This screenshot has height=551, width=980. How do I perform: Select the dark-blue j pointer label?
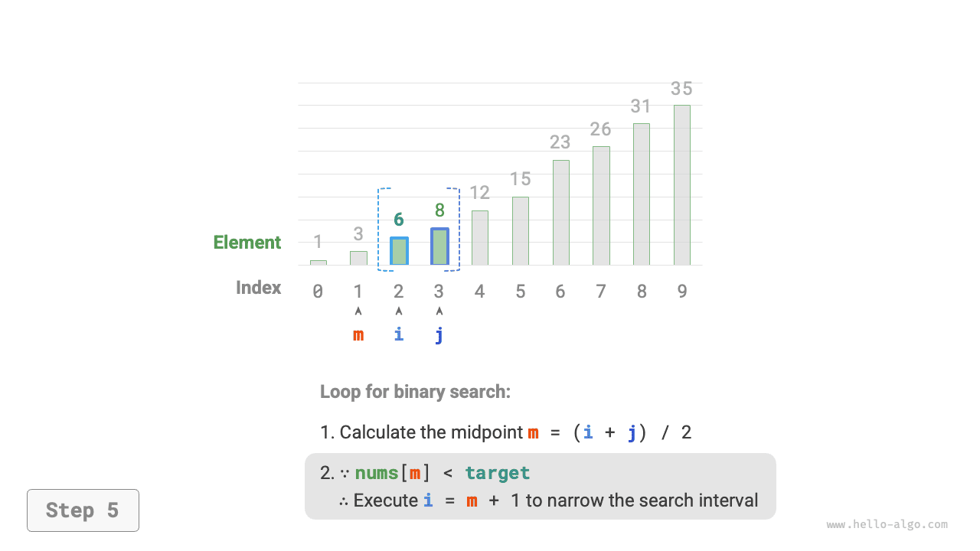pyautogui.click(x=439, y=334)
